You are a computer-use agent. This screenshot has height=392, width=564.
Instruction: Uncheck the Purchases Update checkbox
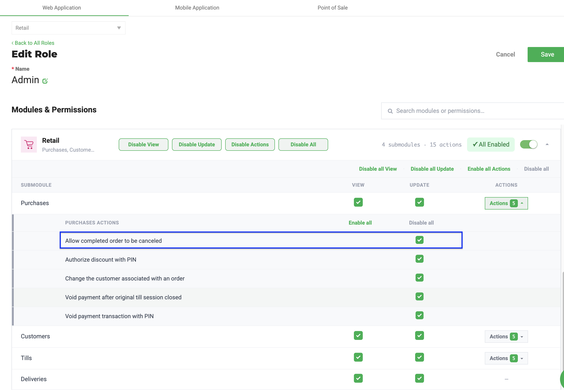click(x=419, y=202)
